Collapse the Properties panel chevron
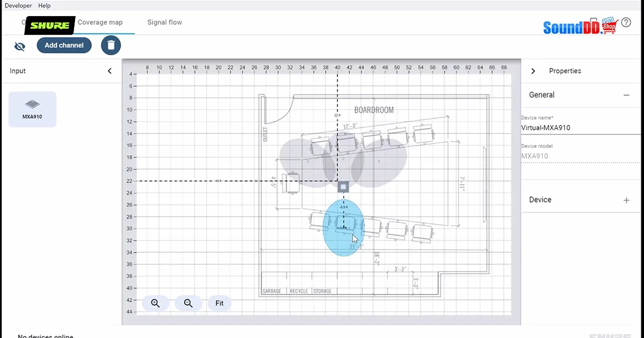Viewport: 644px width, 338px height. pos(533,71)
